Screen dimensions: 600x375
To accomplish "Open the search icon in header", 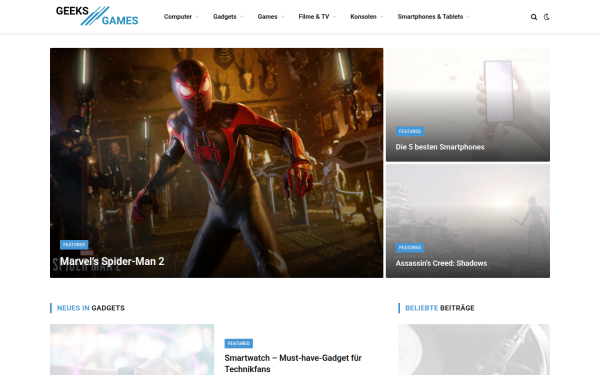I will (534, 17).
